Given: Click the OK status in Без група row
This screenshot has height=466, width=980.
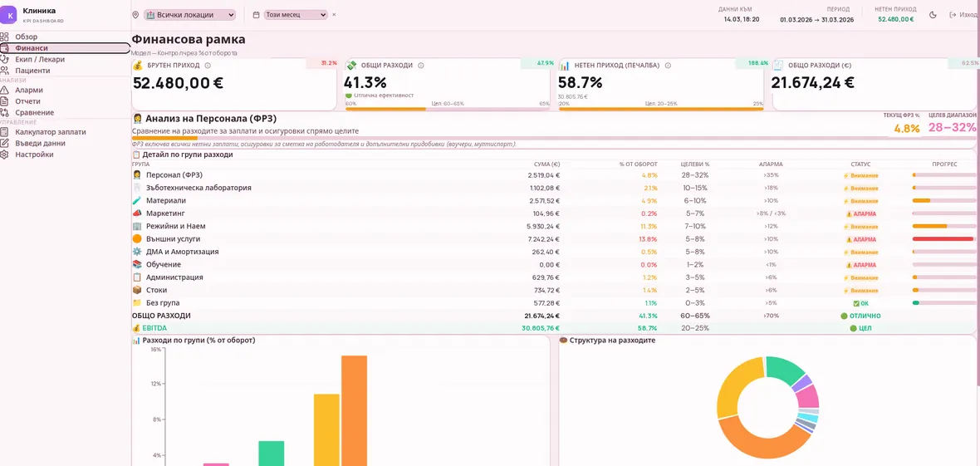Looking at the screenshot, I should pos(860,302).
